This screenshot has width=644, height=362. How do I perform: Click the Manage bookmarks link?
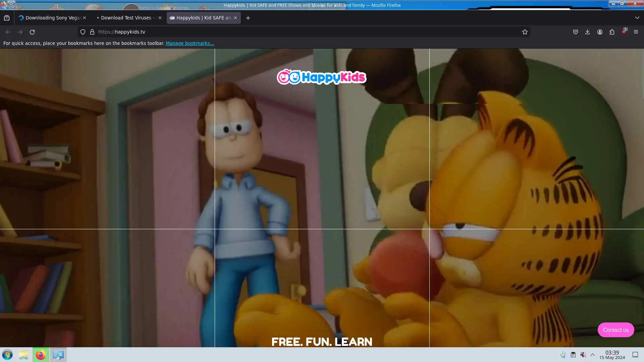(190, 43)
